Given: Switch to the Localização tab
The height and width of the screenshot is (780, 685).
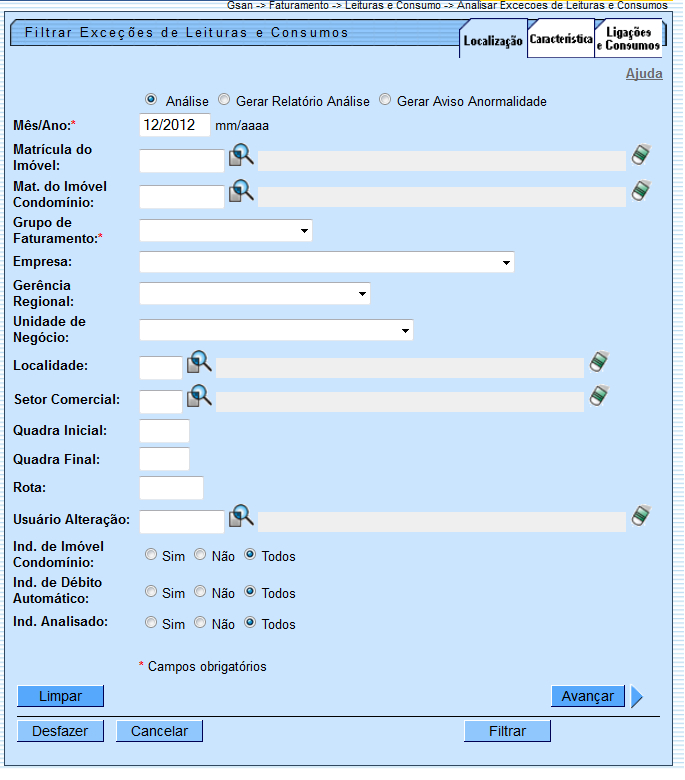Looking at the screenshot, I should click(493, 40).
